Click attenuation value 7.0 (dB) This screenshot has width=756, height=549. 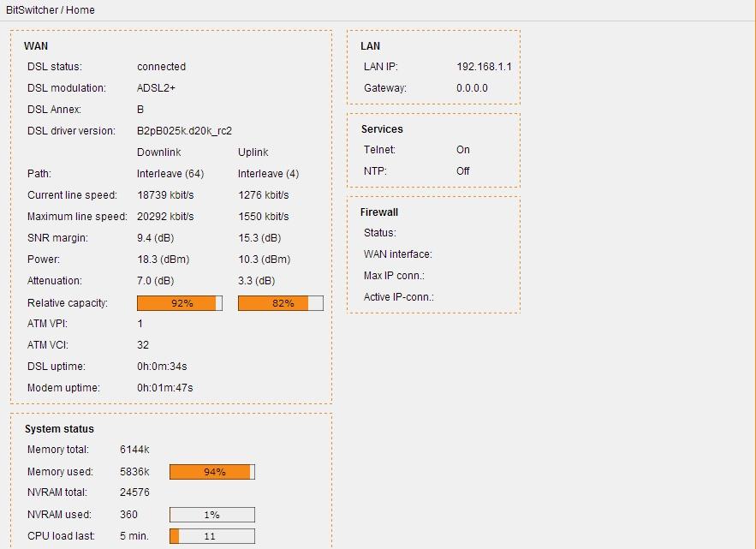click(155, 281)
